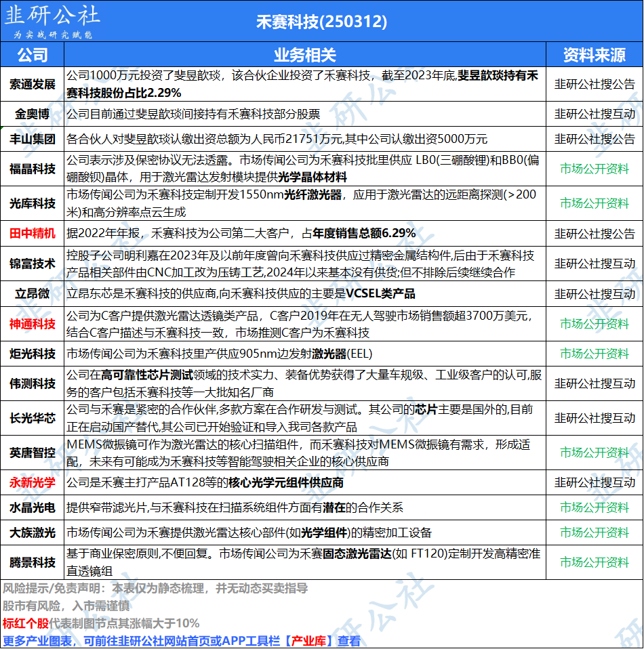This screenshot has width=644, height=649.
Task: Click source 韭研公社搜互动 in 金奥博 row
Action: click(595, 114)
